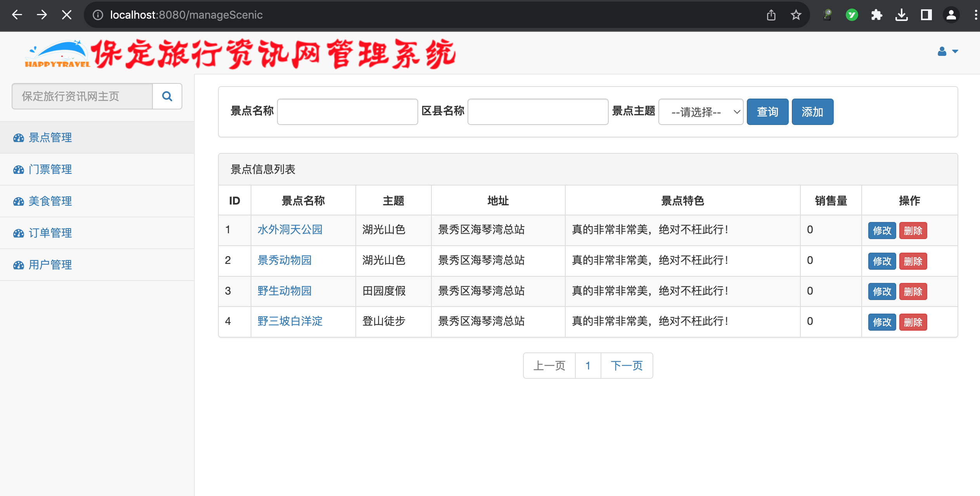
Task: Open the 水外洞天公园 link
Action: point(290,230)
